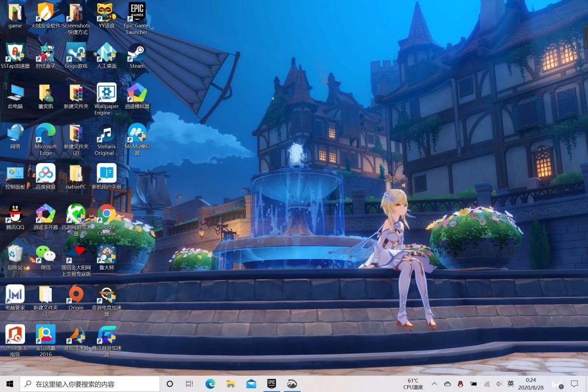Click the 腾讯QQ penguin desktop icon
The image size is (588, 392).
(x=15, y=217)
